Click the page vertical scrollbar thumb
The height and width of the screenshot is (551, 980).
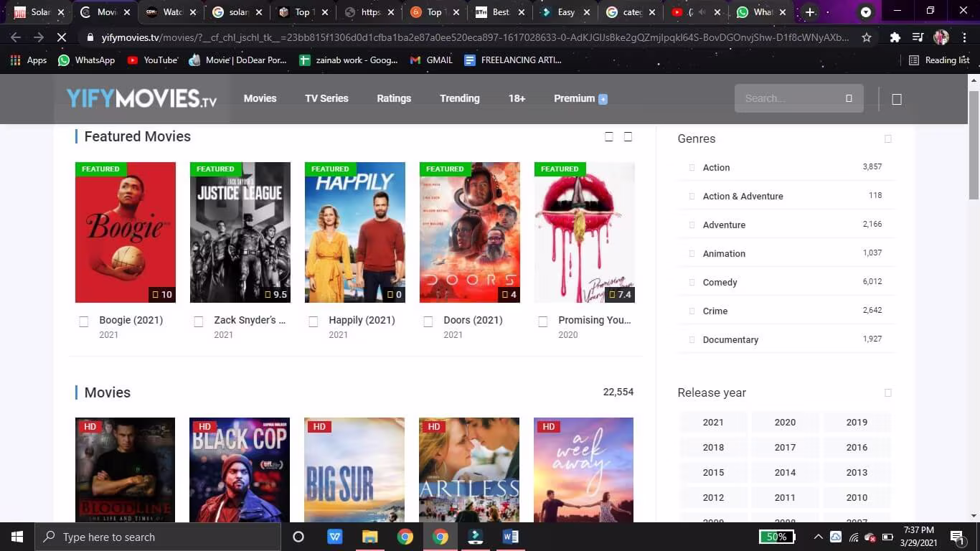coord(974,145)
